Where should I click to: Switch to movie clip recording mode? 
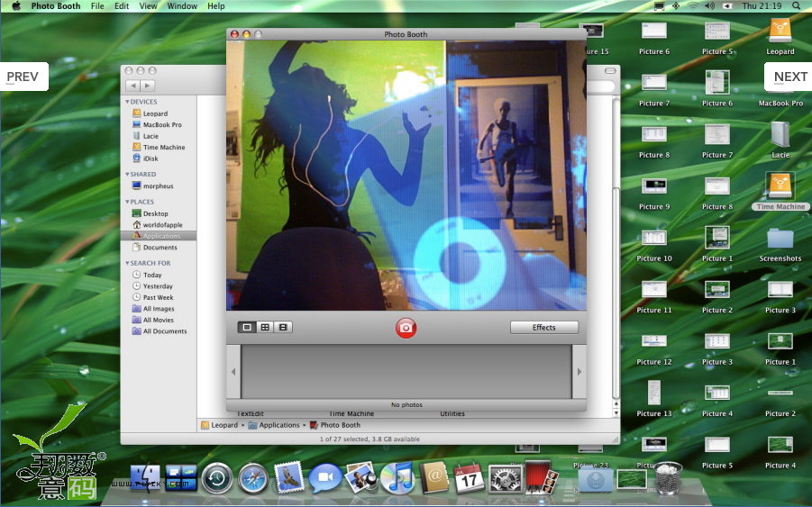click(283, 328)
